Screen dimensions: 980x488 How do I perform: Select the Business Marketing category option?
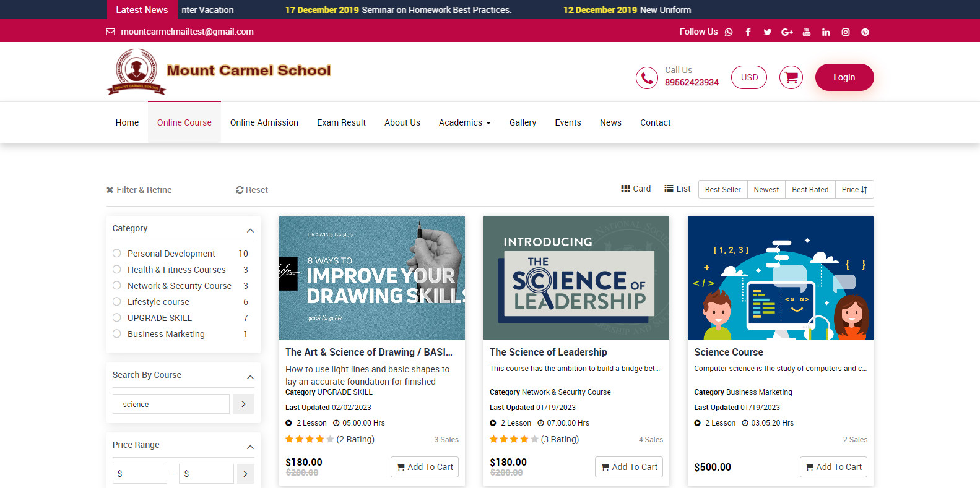[x=117, y=334]
